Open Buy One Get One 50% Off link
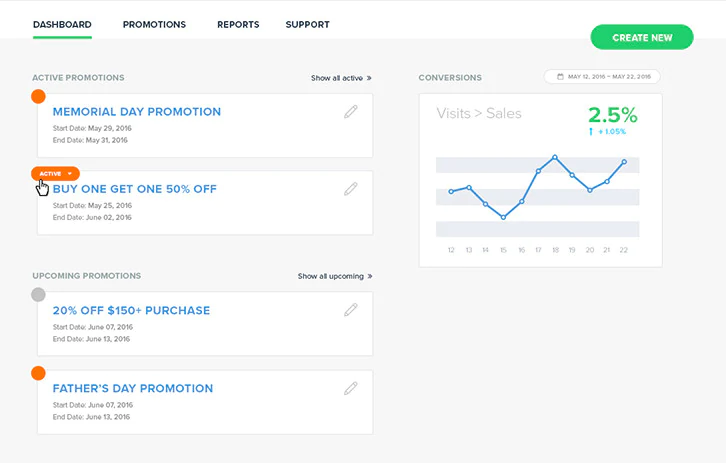Image resolution: width=726 pixels, height=463 pixels. click(x=135, y=189)
